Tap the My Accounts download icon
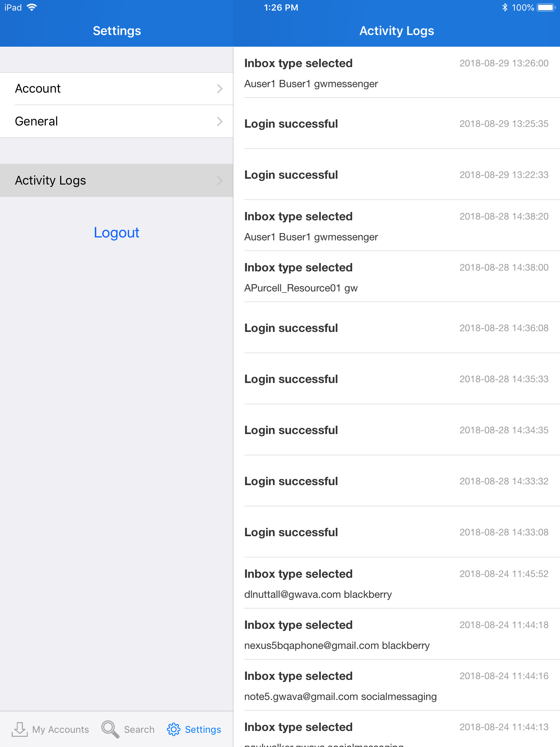 click(x=20, y=729)
